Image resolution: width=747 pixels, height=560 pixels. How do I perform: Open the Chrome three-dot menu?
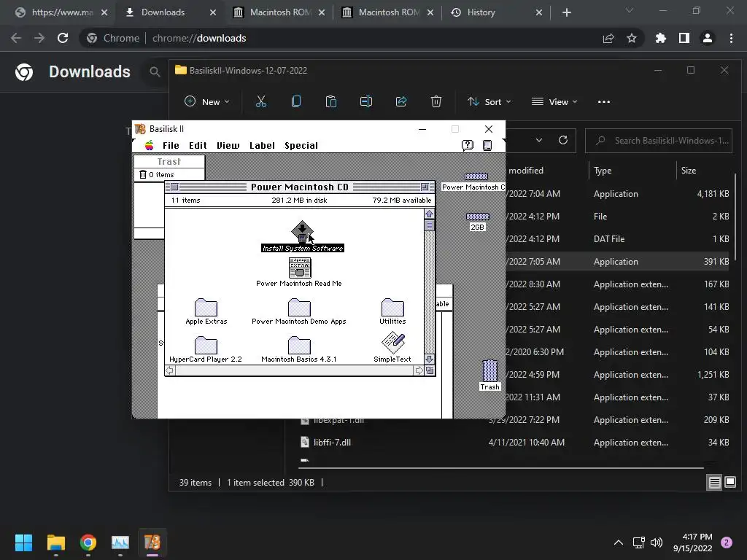point(731,38)
